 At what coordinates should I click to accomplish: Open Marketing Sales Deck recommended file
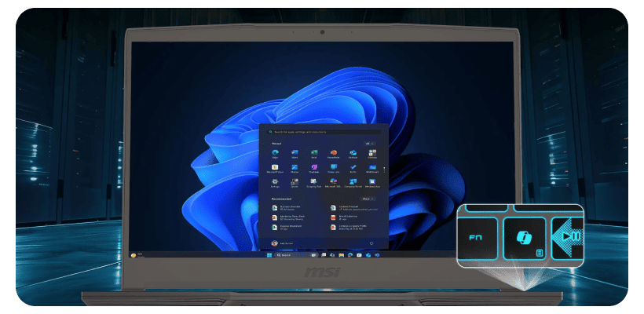pos(288,217)
